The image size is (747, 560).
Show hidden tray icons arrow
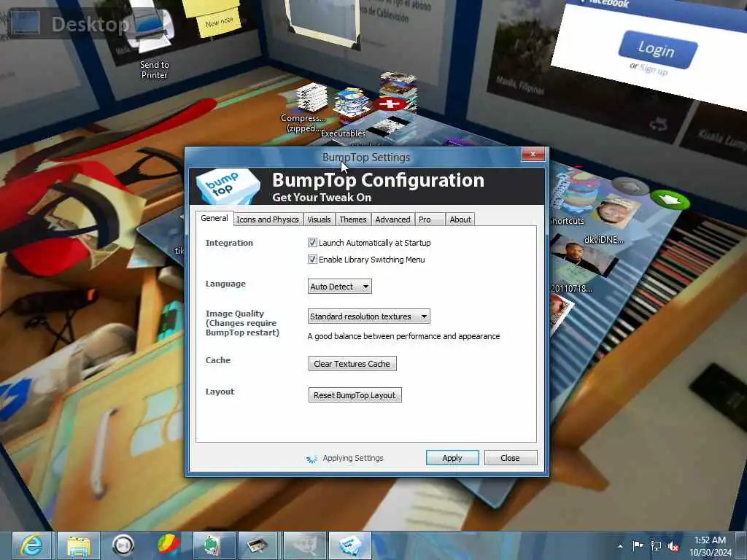tap(620, 546)
